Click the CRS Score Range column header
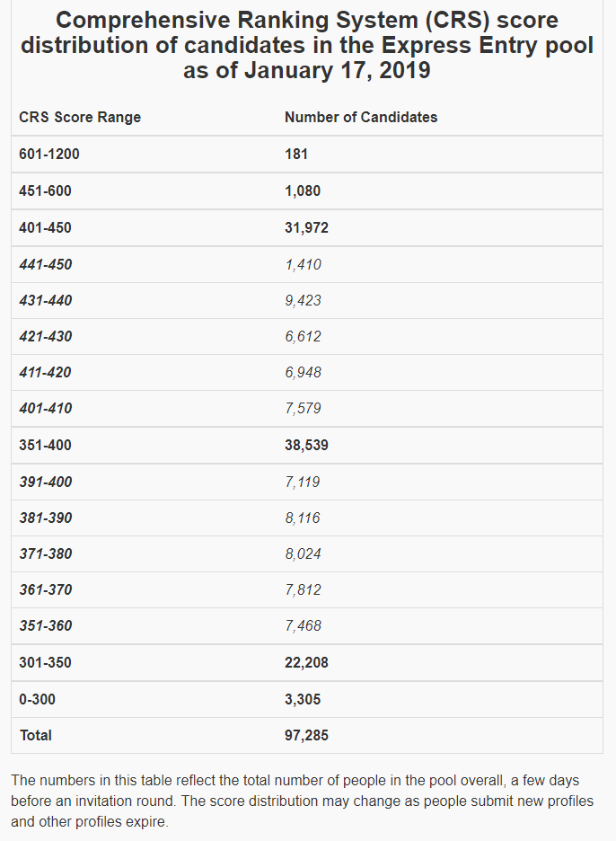The image size is (616, 841). click(80, 118)
